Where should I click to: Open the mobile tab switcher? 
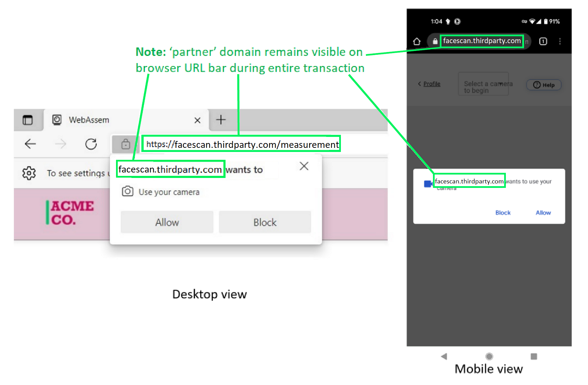543,41
